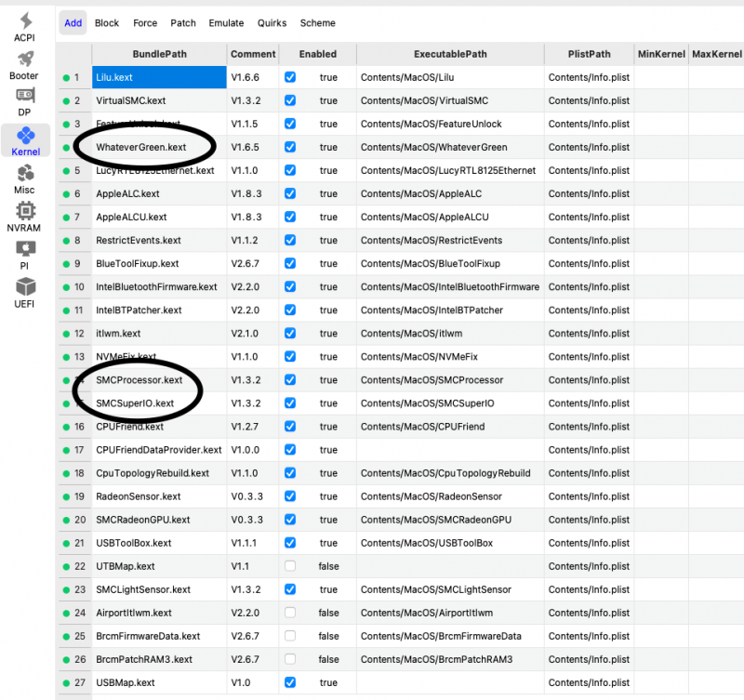Sort by the Enabled column header
Image resolution: width=744 pixels, height=700 pixels.
coord(317,54)
